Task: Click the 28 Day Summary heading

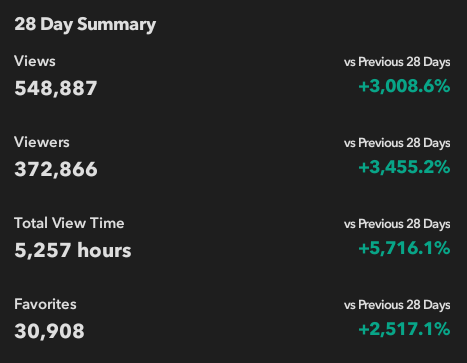Action: (x=85, y=25)
